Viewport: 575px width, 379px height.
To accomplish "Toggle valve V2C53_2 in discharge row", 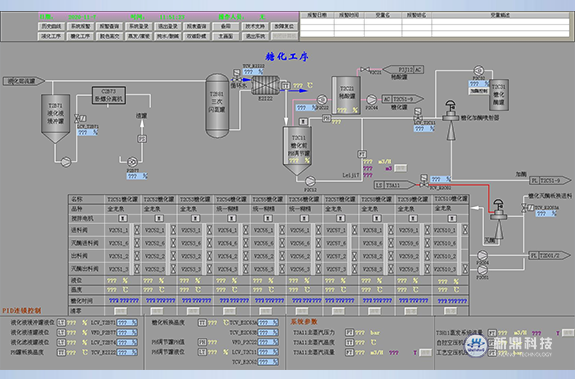I will click(x=209, y=256).
